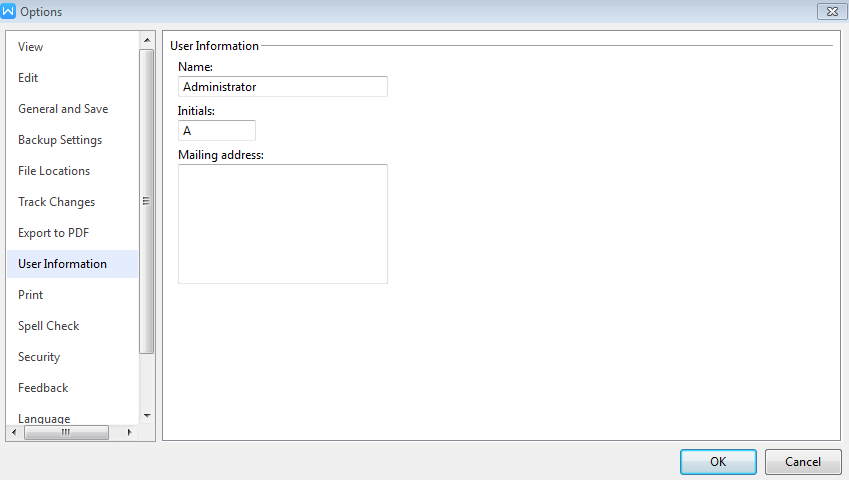The width and height of the screenshot is (849, 480).
Task: Click sidebar scroll left arrow
Action: pyautogui.click(x=14, y=432)
